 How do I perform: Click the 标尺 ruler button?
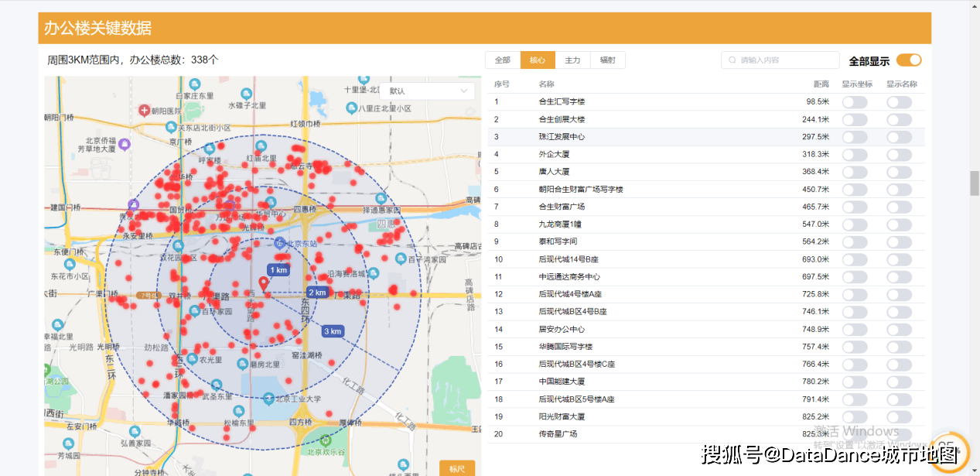(457, 468)
